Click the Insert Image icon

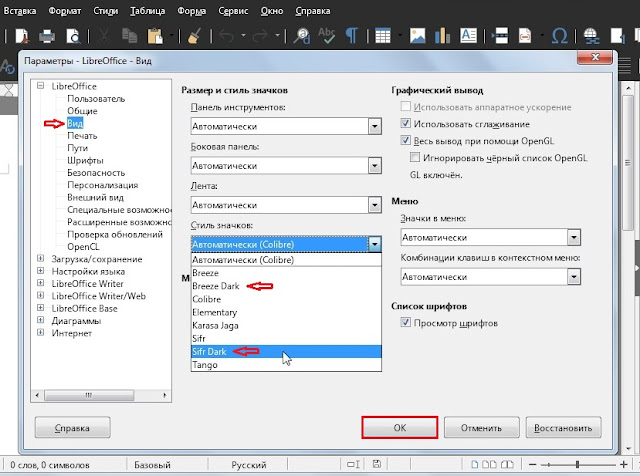pos(418,36)
